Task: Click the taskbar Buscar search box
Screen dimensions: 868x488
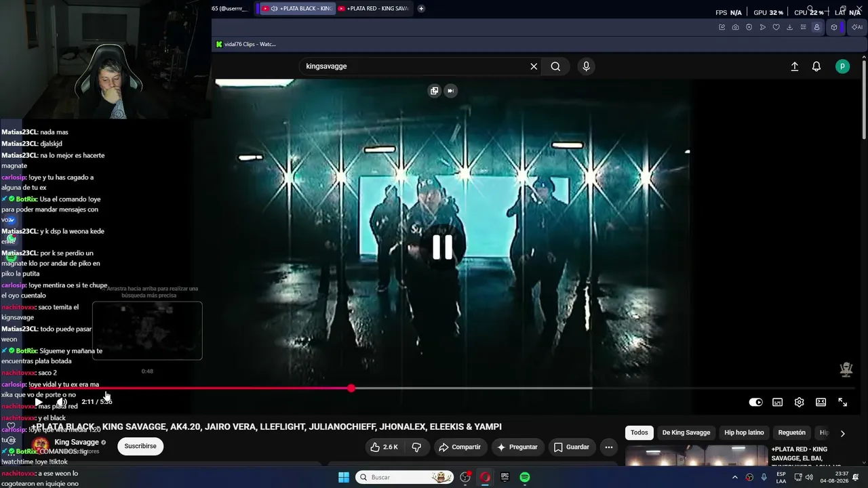Action: [x=405, y=477]
